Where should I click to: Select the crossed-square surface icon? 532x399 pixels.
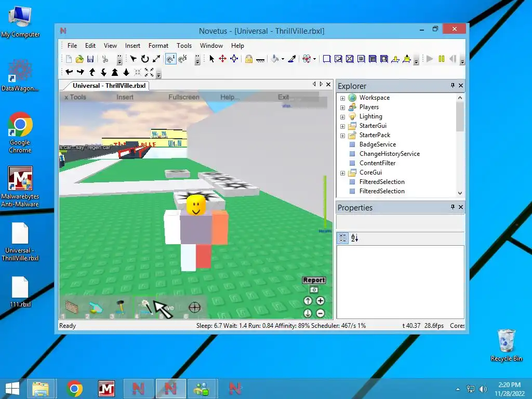(x=350, y=59)
